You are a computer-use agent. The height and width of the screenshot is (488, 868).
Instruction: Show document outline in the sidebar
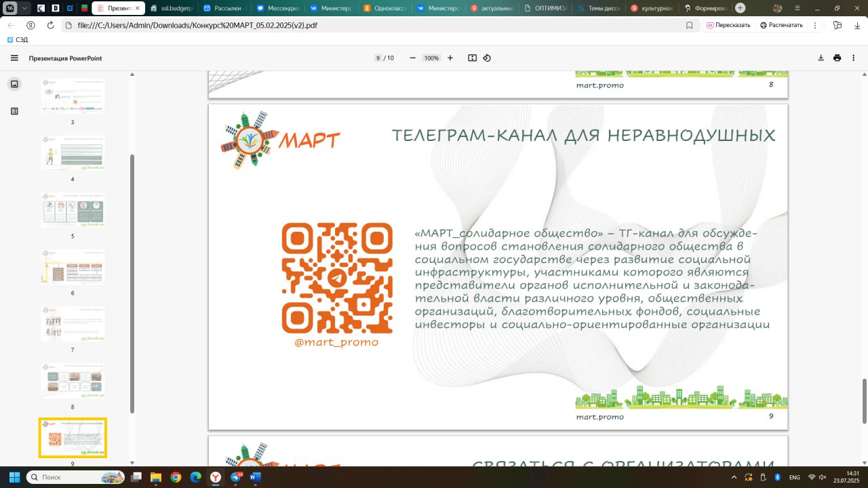click(14, 111)
